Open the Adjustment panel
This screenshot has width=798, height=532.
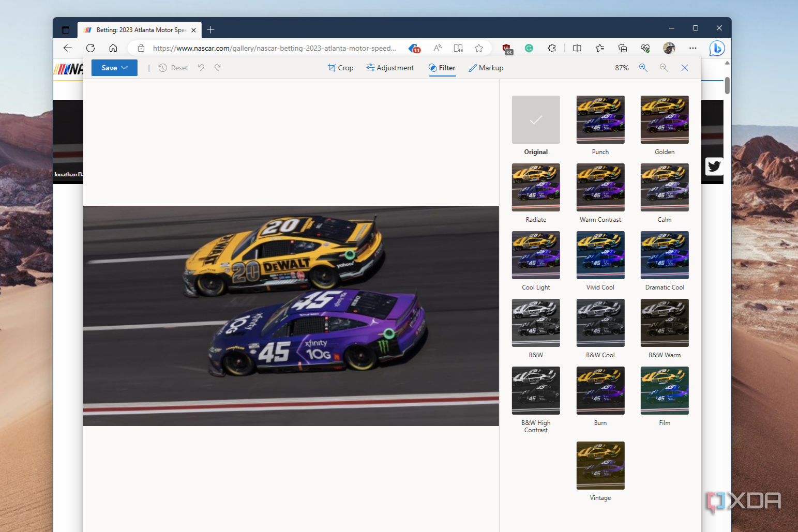[x=389, y=67]
